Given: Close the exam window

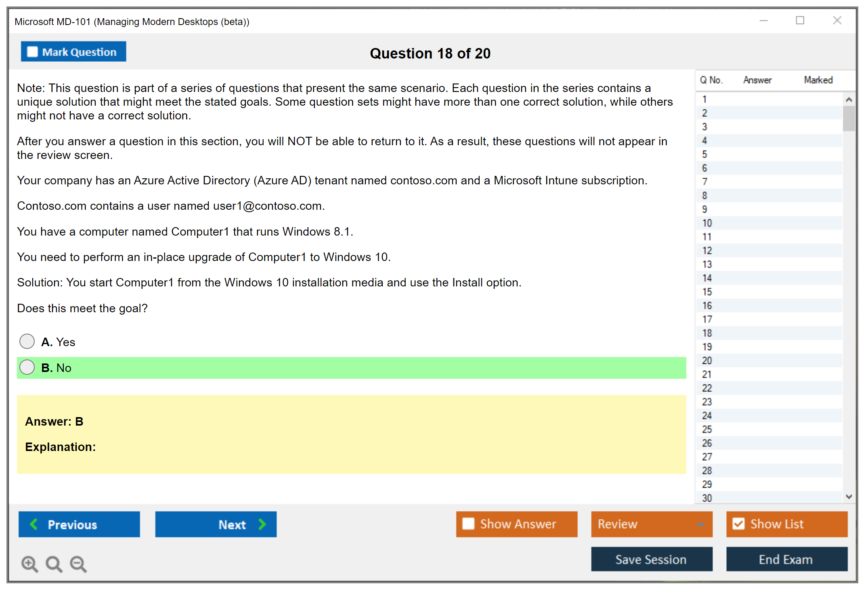Looking at the screenshot, I should coord(837,21).
